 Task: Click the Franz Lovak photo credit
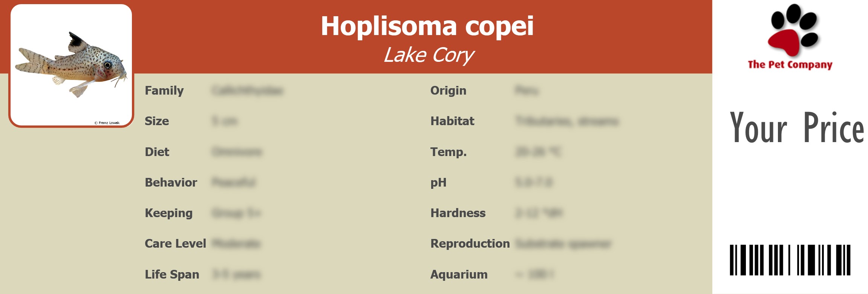click(107, 123)
